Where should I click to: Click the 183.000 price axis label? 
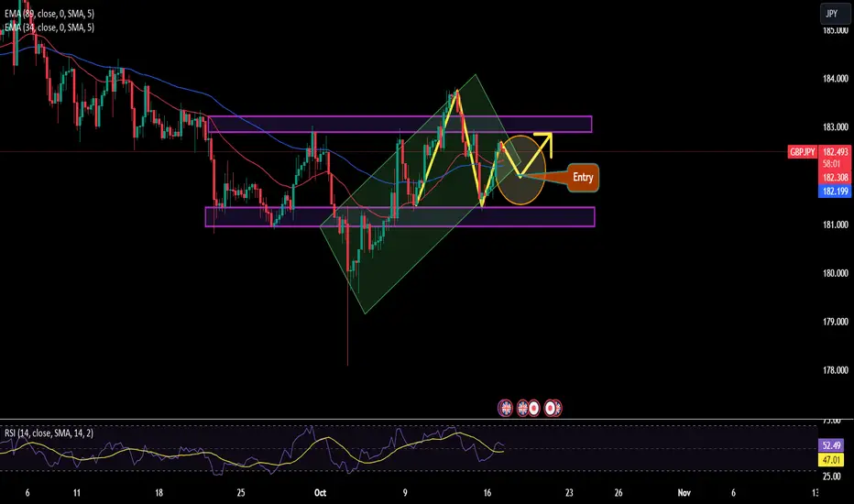836,127
